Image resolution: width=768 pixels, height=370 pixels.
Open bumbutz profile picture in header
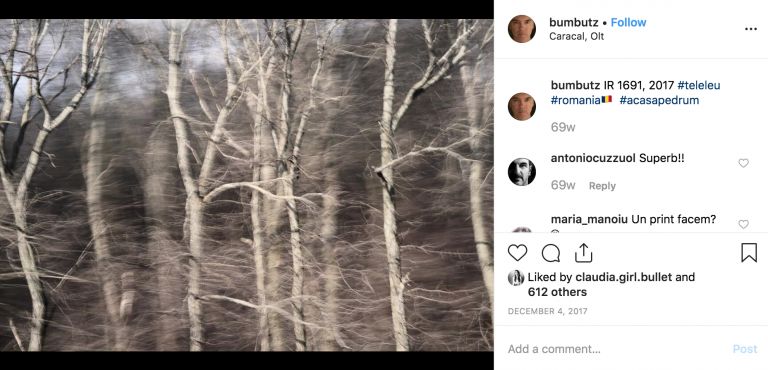click(522, 29)
